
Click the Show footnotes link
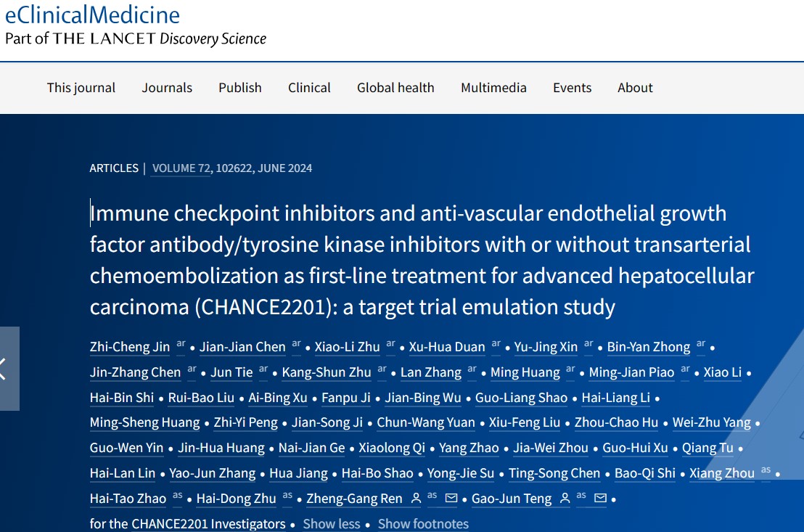pos(424,524)
